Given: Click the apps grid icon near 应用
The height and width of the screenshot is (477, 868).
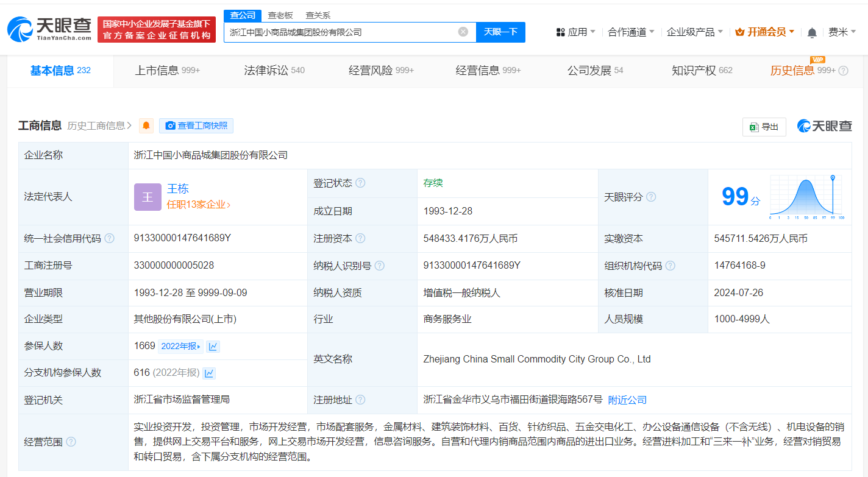Looking at the screenshot, I should pos(560,32).
